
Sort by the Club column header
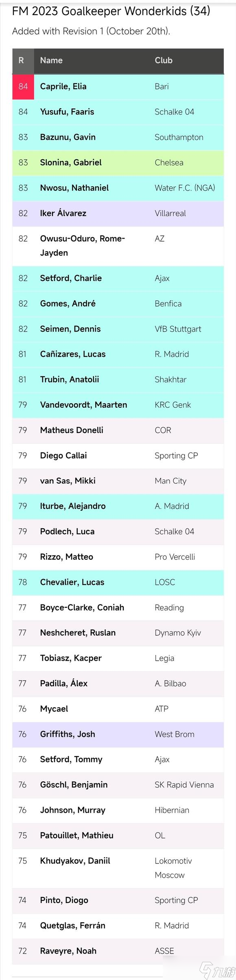[164, 60]
